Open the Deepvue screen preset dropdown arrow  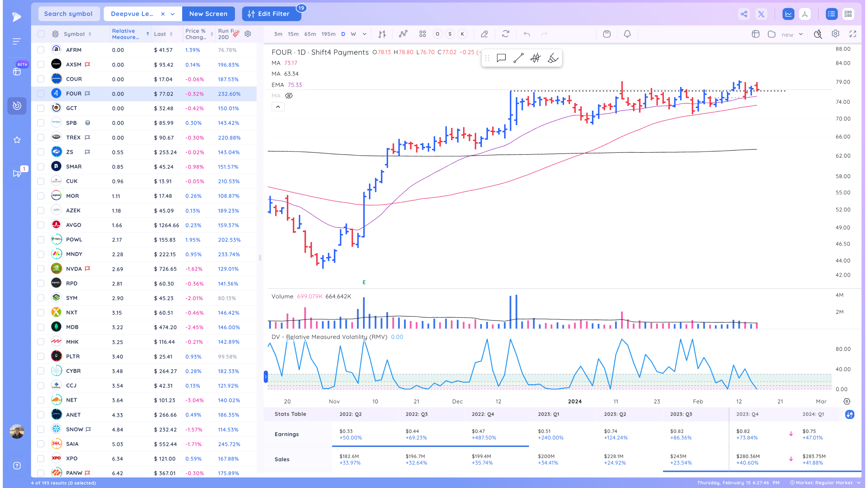pos(172,14)
